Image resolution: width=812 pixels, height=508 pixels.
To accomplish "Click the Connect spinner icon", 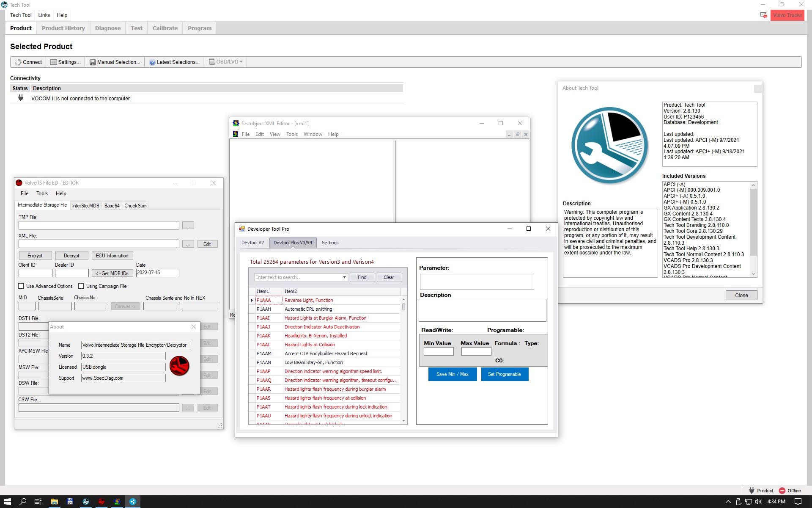I will (18, 62).
